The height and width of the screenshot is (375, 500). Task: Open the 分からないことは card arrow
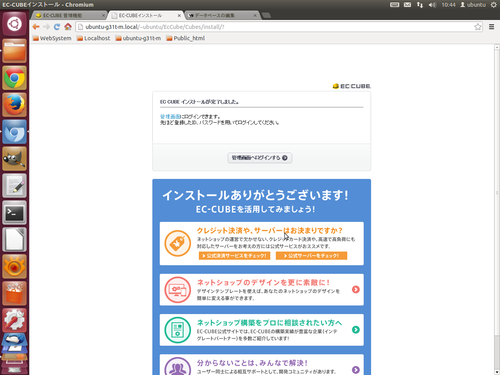pos(356,370)
